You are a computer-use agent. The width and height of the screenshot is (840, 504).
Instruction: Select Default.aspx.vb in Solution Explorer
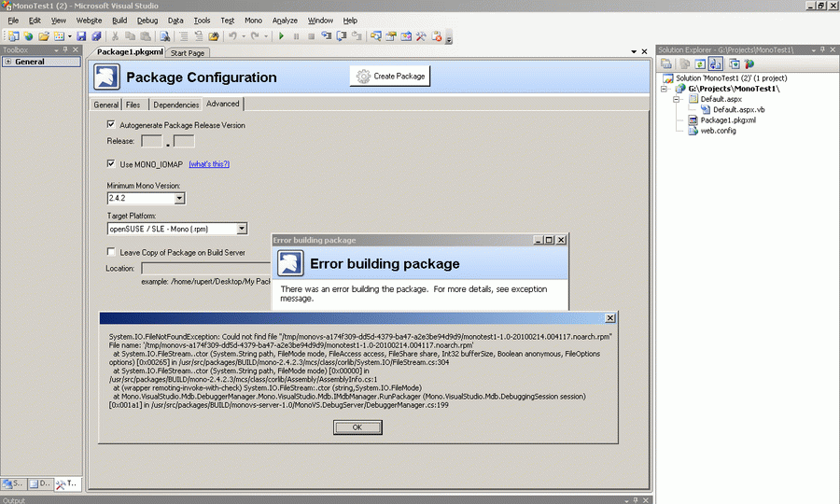[738, 109]
